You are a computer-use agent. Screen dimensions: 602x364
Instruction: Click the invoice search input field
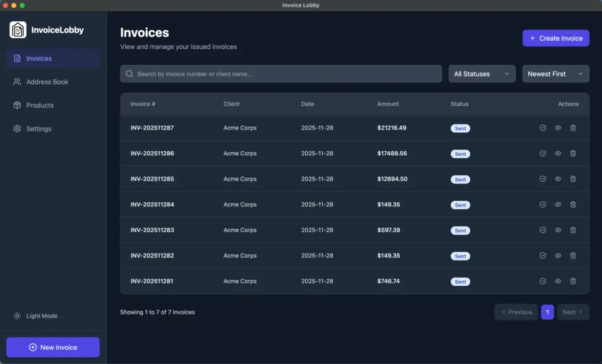(280, 74)
